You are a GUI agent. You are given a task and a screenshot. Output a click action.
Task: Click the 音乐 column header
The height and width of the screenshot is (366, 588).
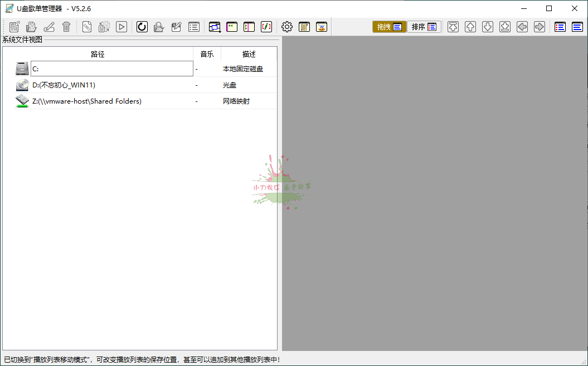[207, 54]
